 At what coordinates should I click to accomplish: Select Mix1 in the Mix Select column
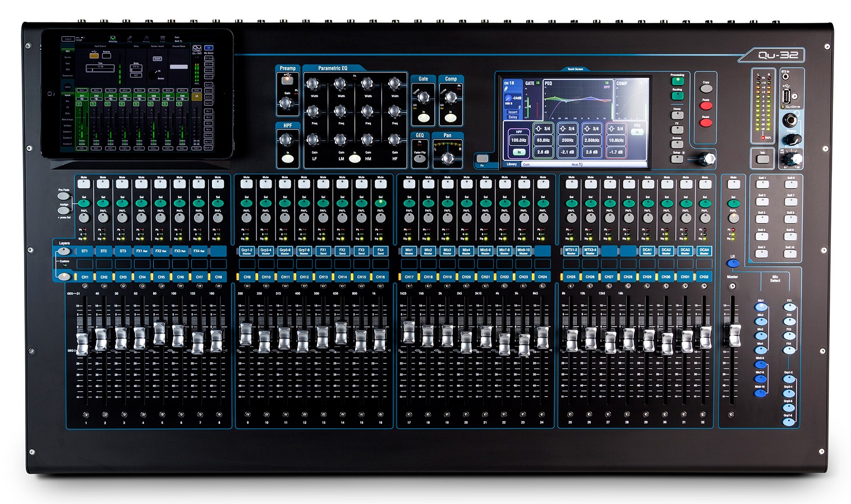[x=761, y=307]
